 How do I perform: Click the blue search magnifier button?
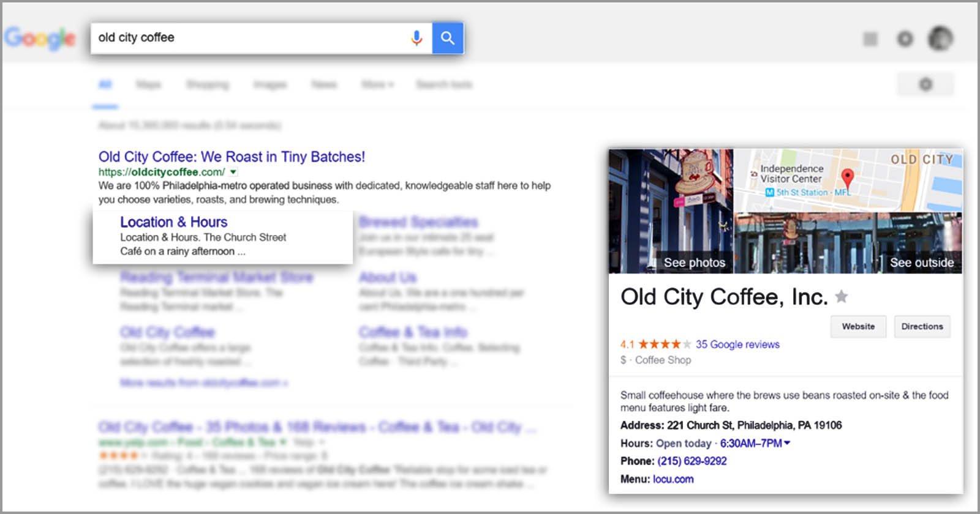coord(448,38)
